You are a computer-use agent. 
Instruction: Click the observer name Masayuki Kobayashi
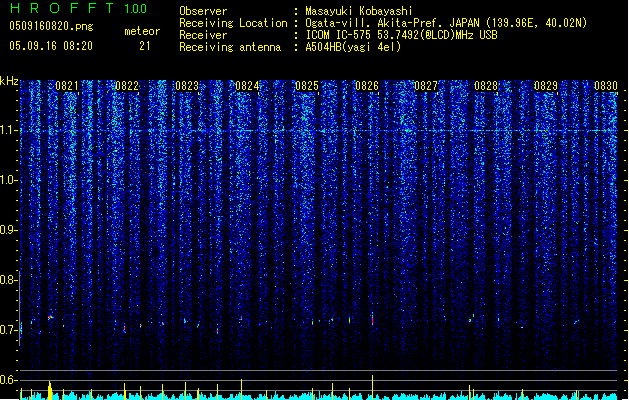[x=359, y=11]
